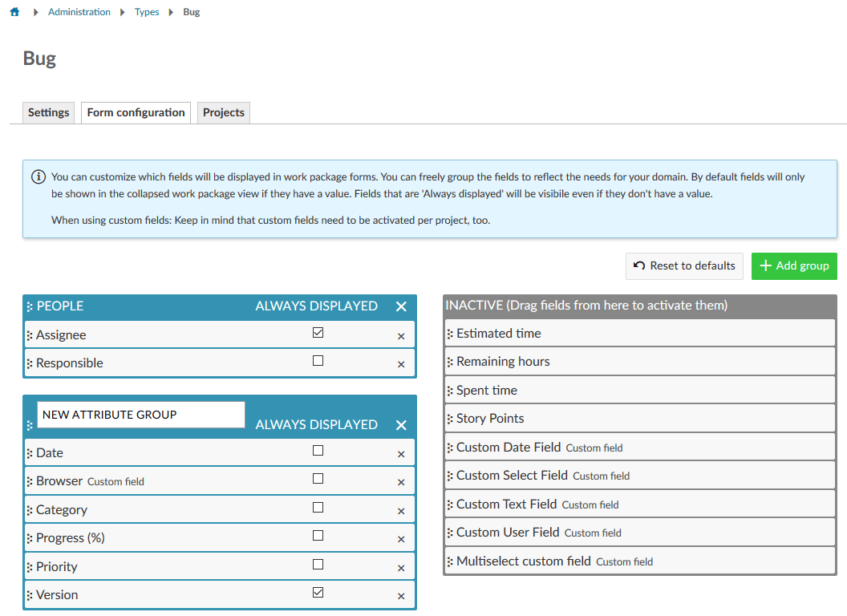Viewport: 847px width, 616px height.
Task: Uncheck Always displayed for Assignee
Action: [x=318, y=332]
